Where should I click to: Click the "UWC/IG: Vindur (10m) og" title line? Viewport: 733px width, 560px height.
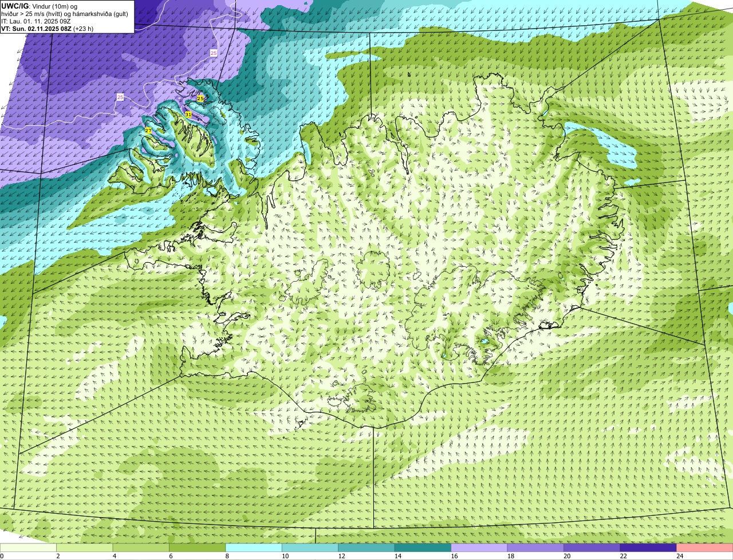click(x=39, y=6)
